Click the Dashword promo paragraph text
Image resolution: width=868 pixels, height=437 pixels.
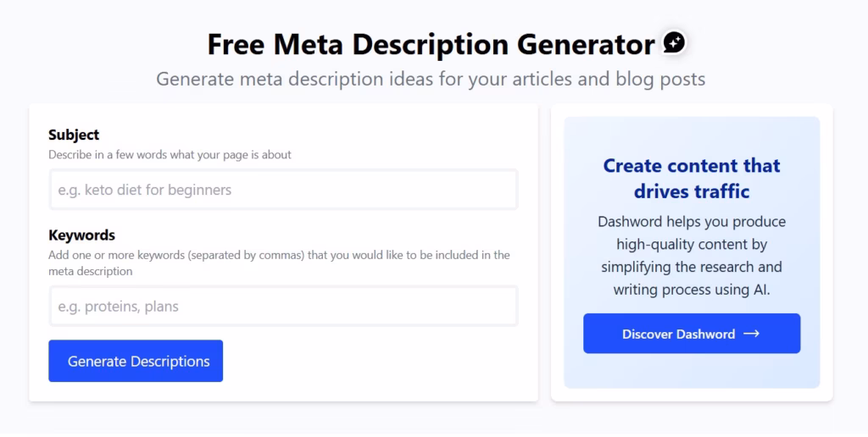(692, 256)
